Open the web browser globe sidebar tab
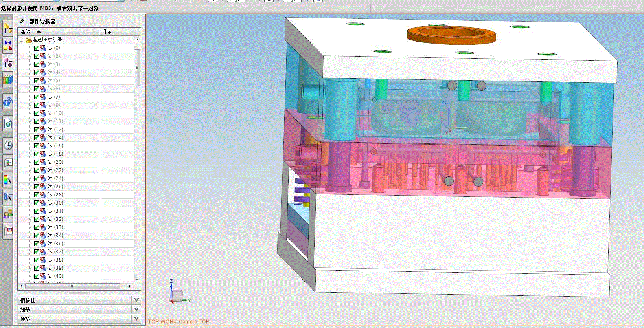 point(8,123)
